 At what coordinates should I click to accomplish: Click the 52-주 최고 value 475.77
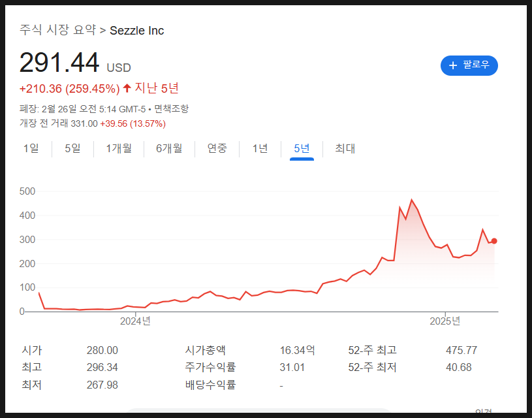(x=462, y=350)
